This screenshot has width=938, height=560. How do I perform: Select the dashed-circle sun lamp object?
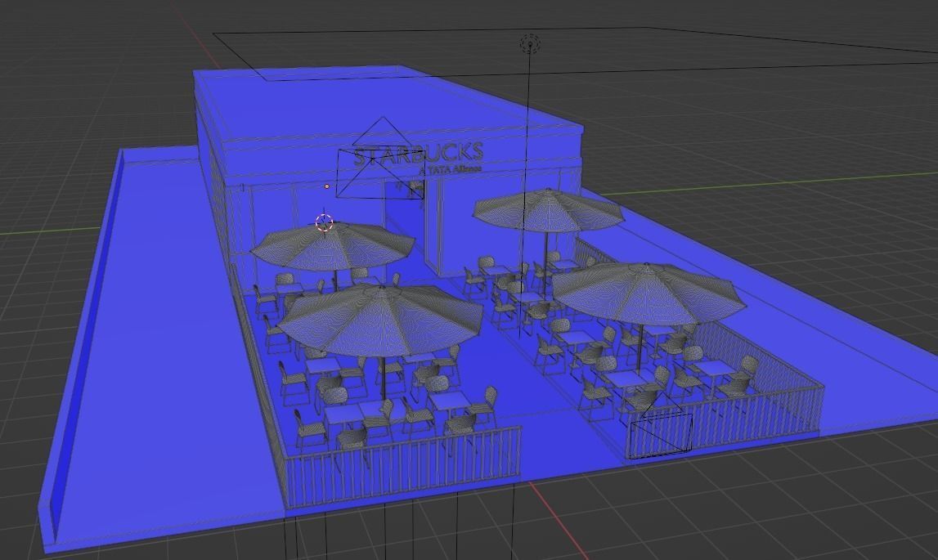pos(529,43)
